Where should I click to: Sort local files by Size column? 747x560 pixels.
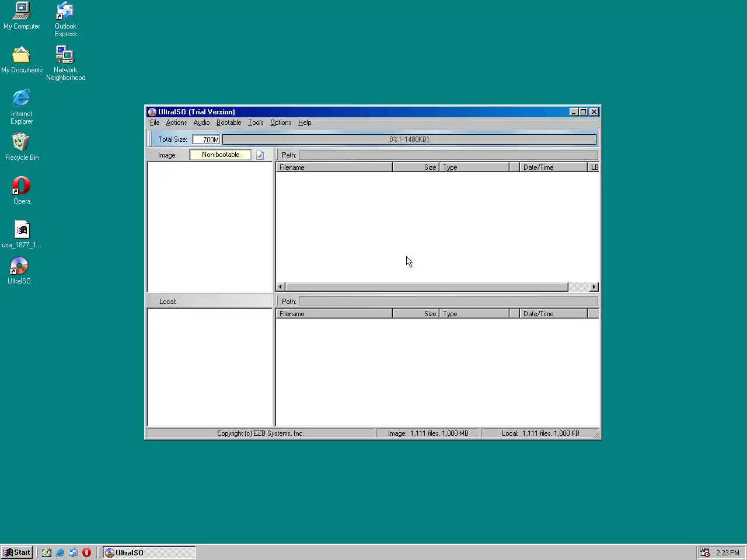point(416,314)
